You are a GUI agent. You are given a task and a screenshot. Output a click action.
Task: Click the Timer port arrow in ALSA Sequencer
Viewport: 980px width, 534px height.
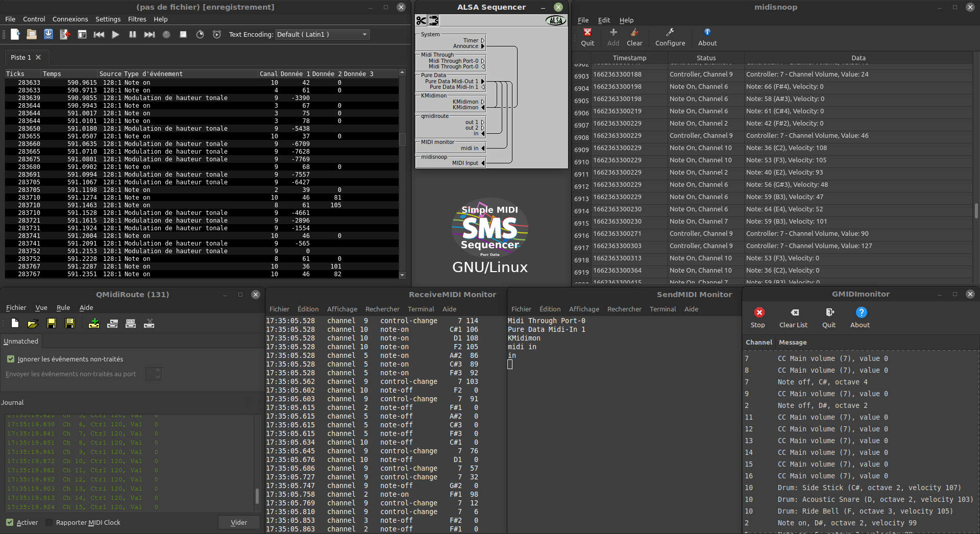483,40
